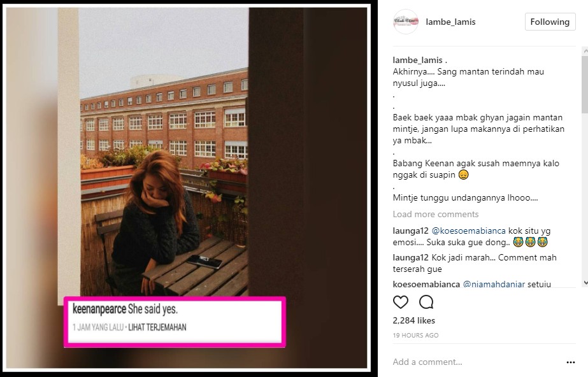
Task: Visit the lambe_lamis username in the header
Action: [450, 22]
